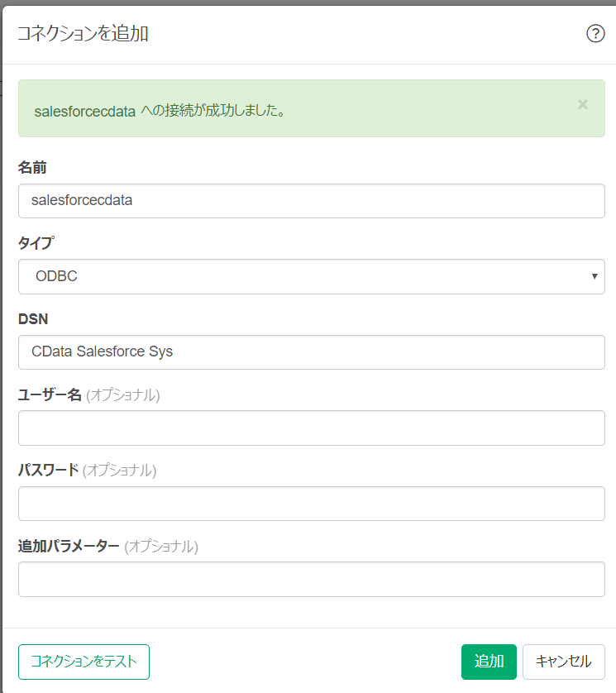Click the ユーザー名 (オプショナル) label
The image size is (616, 693).
[89, 394]
